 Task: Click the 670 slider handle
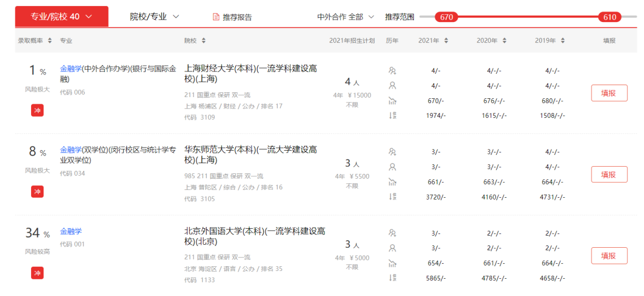[x=447, y=17]
